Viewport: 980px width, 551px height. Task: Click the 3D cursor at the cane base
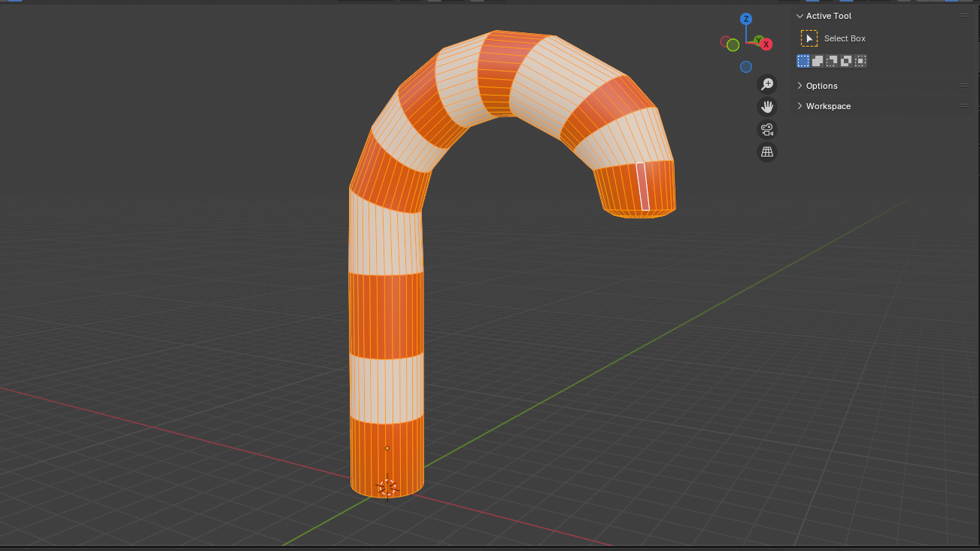coord(387,487)
